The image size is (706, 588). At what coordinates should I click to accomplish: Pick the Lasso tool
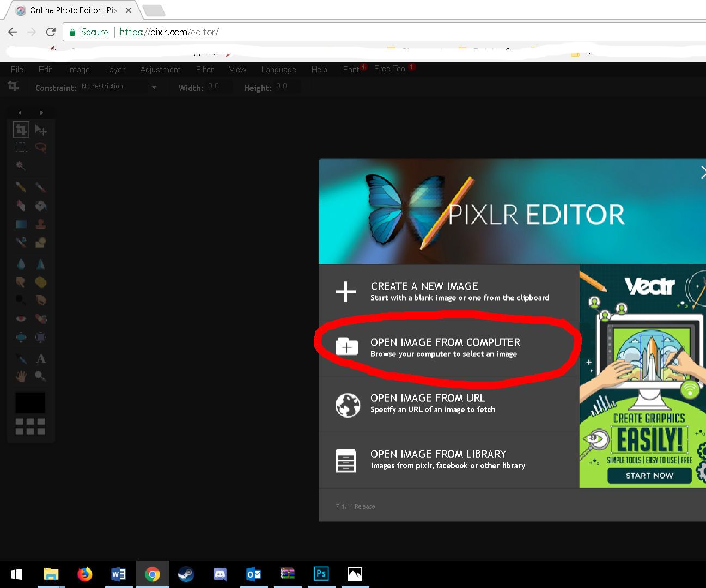click(41, 148)
